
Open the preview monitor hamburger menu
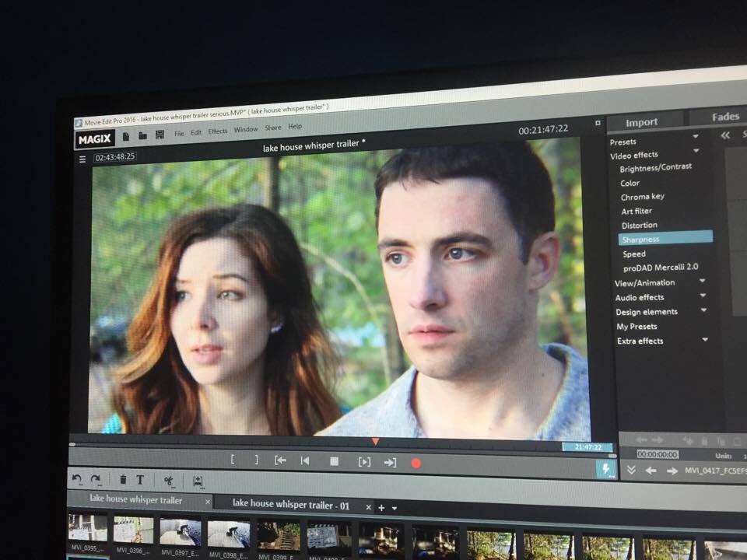pos(82,159)
